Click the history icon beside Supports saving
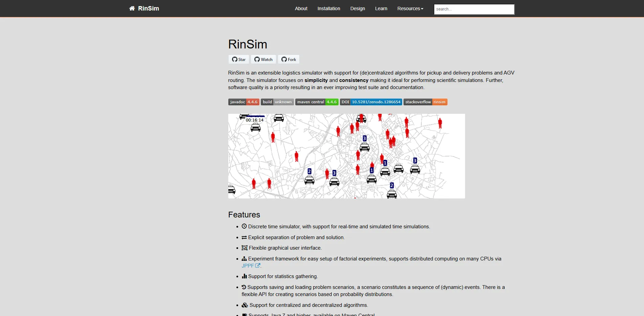The width and height of the screenshot is (644, 316). point(244,287)
